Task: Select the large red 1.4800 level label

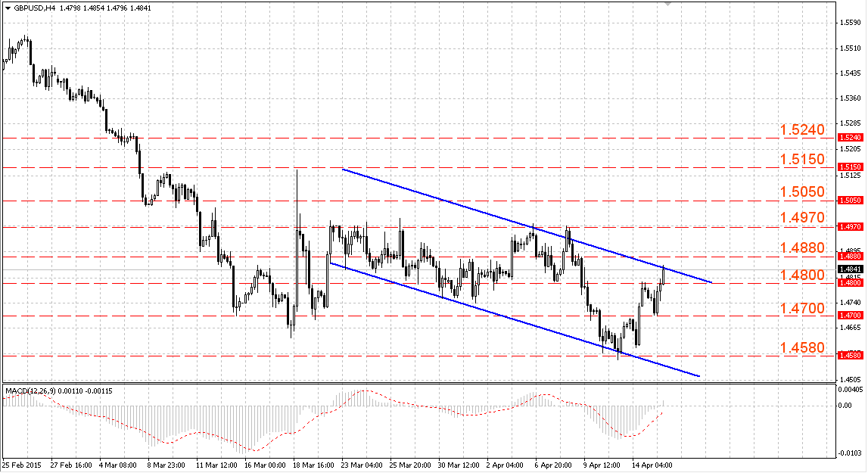Action: pos(802,275)
